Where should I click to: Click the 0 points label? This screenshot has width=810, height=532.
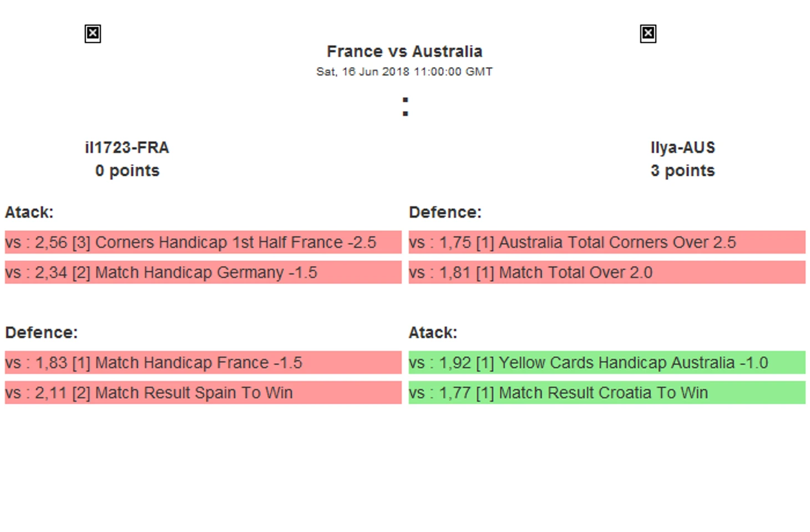point(127,171)
